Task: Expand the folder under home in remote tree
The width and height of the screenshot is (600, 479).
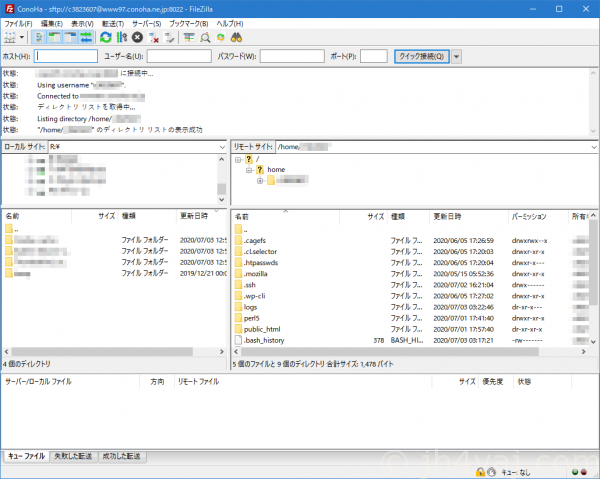Action: click(x=260, y=181)
